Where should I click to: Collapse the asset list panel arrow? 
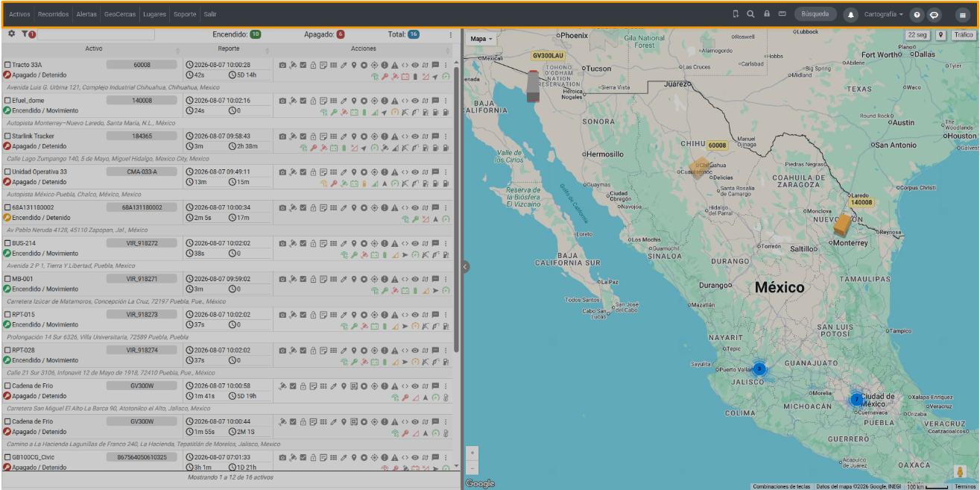click(465, 266)
